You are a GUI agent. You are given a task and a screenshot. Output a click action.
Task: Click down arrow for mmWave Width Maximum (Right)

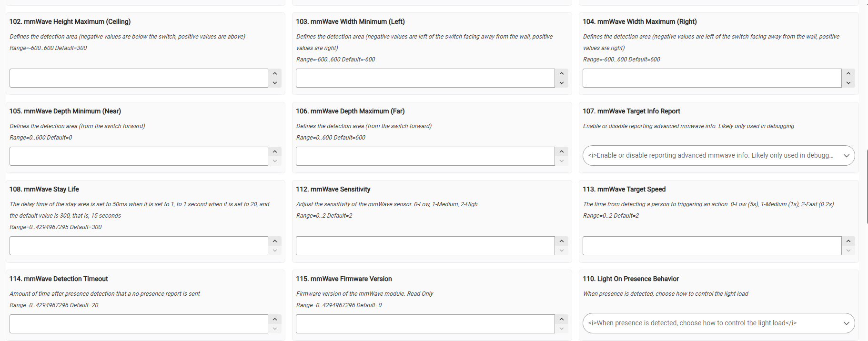pyautogui.click(x=848, y=83)
